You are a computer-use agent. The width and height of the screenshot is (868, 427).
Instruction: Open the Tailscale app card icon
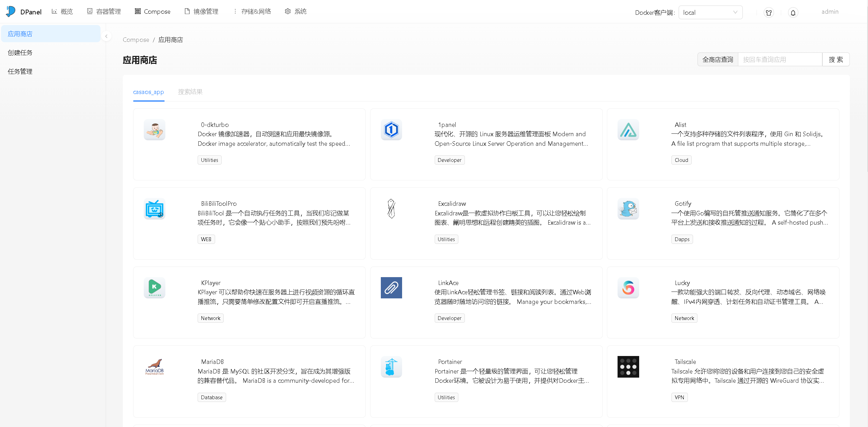(628, 367)
